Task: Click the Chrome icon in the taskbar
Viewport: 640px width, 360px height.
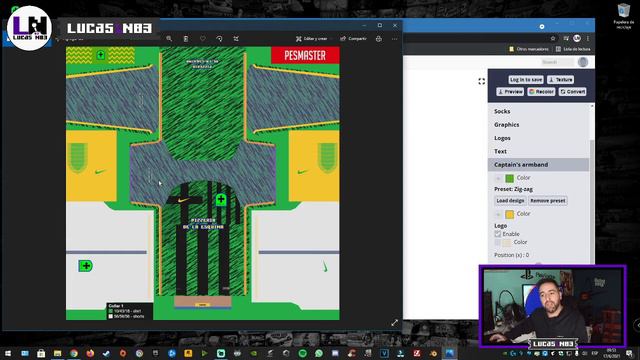Action: coord(74,353)
